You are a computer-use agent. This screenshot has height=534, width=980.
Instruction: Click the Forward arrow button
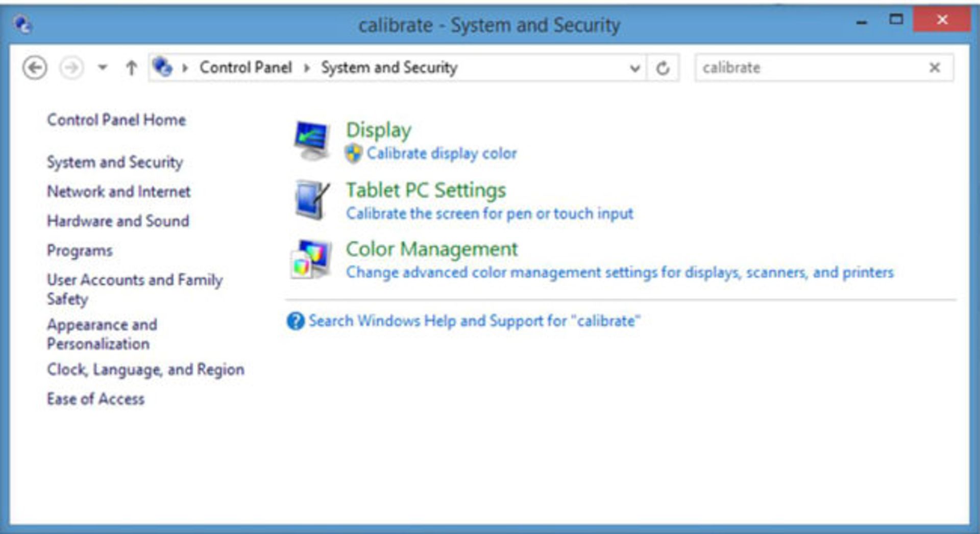point(72,67)
